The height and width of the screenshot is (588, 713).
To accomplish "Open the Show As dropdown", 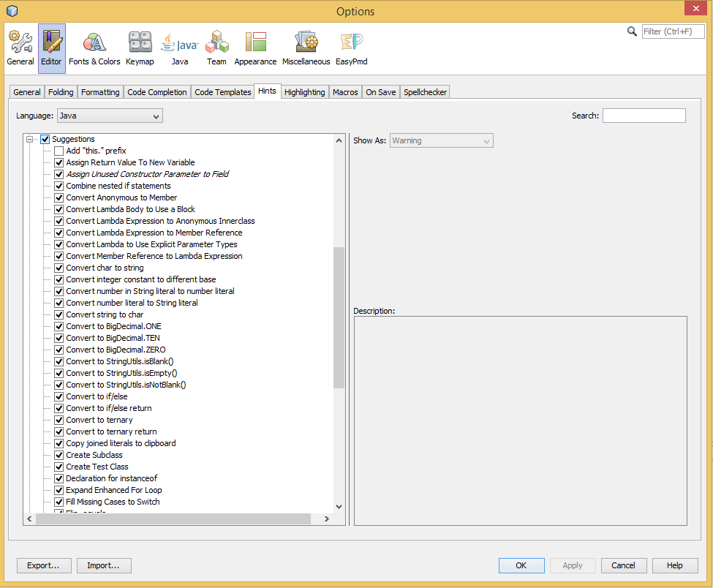I will click(x=441, y=140).
